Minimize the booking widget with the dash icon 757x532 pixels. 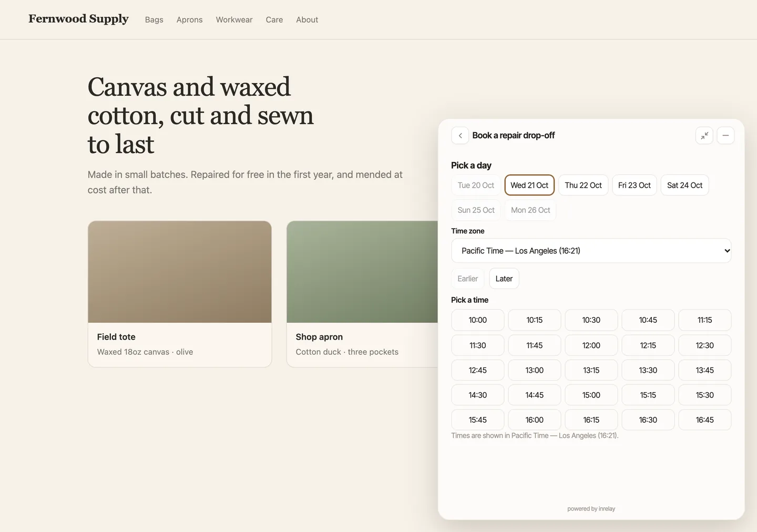pyautogui.click(x=725, y=136)
